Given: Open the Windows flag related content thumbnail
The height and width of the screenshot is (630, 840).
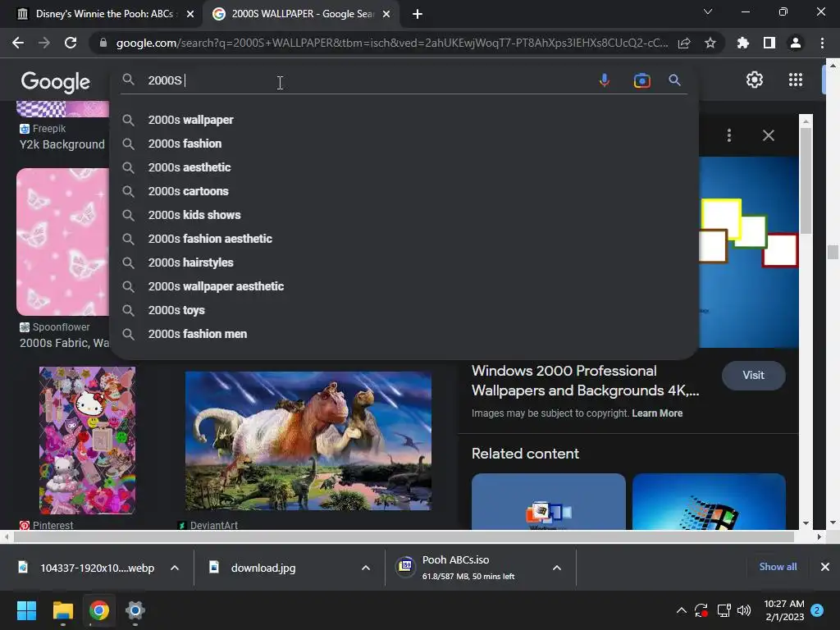Looking at the screenshot, I should coord(709,502).
